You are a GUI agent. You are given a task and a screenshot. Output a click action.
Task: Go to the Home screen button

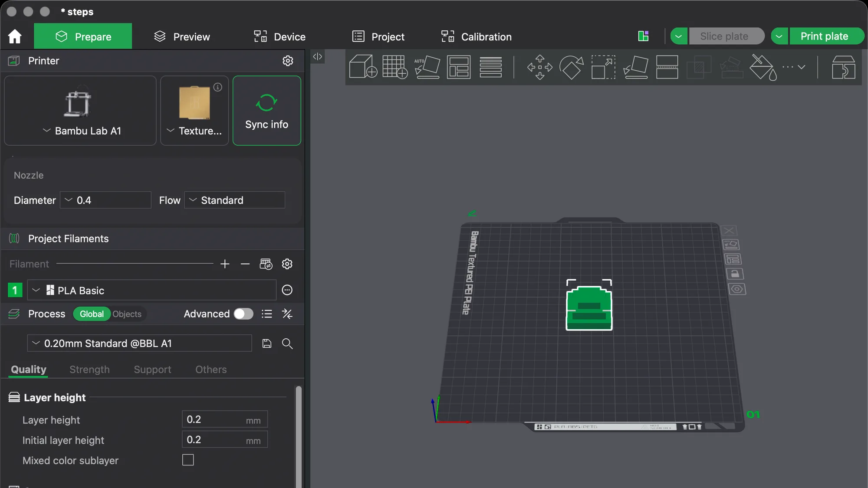tap(15, 36)
